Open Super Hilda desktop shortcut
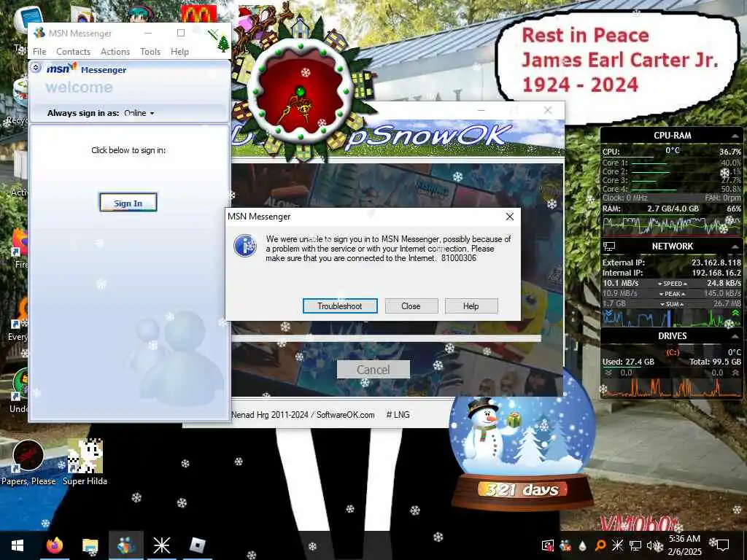Image resolution: width=747 pixels, height=560 pixels. point(85,462)
